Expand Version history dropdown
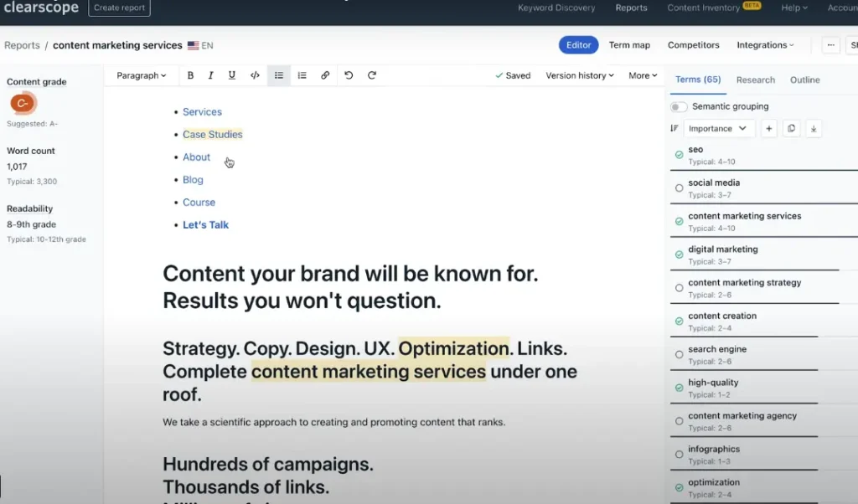This screenshot has width=858, height=504. click(580, 75)
